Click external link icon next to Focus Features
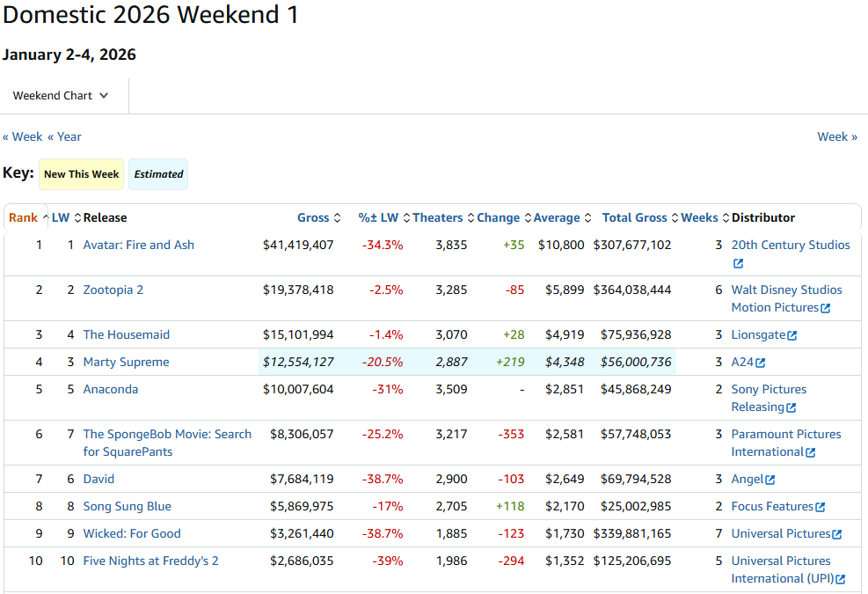The image size is (868, 594). [821, 507]
